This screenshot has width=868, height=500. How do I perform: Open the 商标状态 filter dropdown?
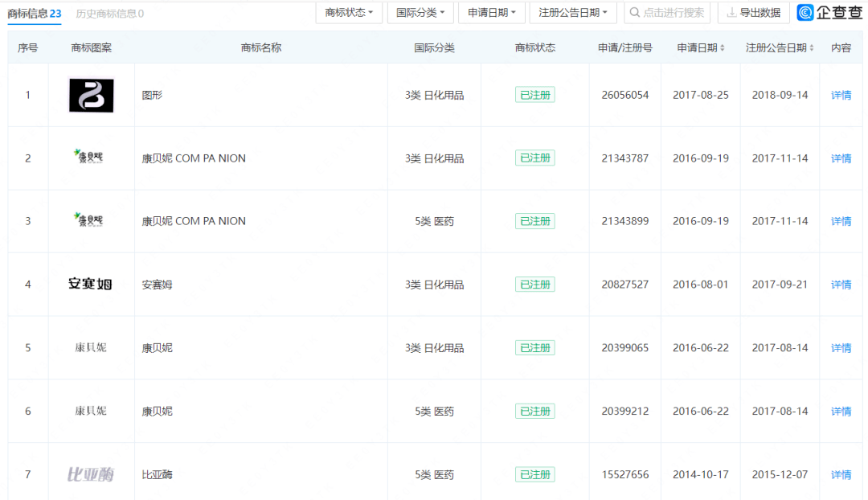349,13
